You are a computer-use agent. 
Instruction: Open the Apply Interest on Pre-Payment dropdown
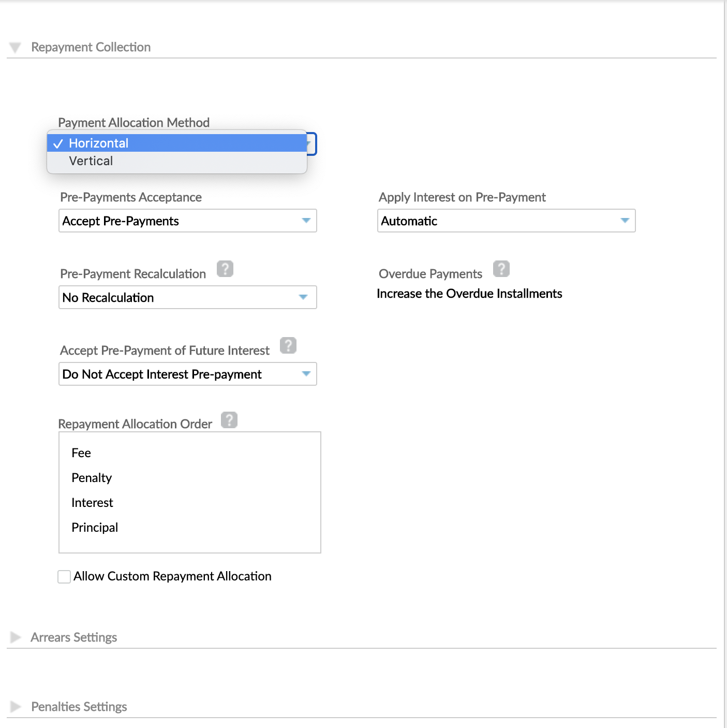pos(506,221)
